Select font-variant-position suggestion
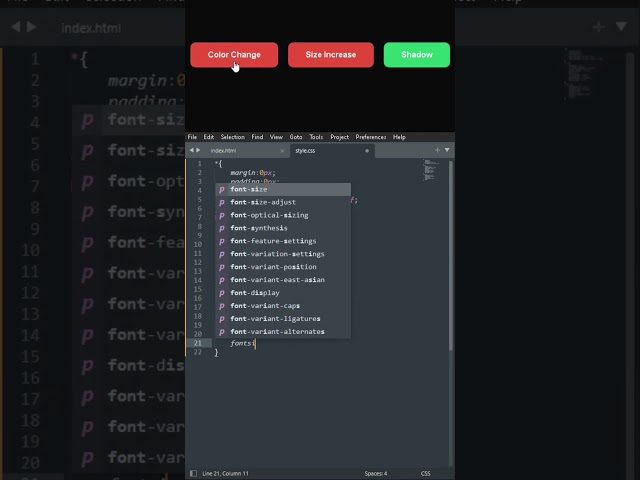 click(283, 267)
